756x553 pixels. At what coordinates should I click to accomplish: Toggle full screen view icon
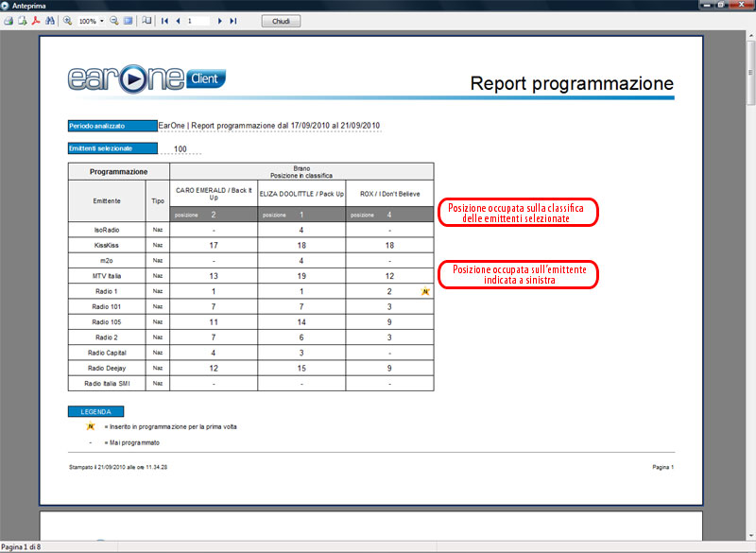128,21
